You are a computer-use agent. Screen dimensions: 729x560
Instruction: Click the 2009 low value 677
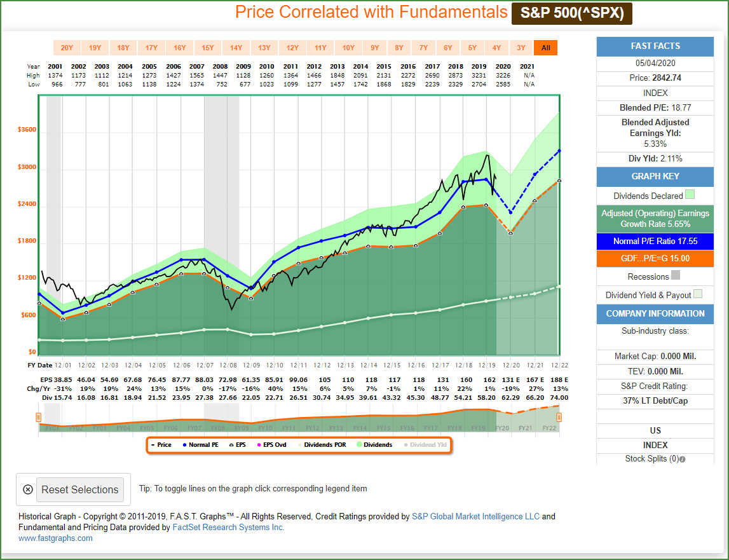click(245, 85)
